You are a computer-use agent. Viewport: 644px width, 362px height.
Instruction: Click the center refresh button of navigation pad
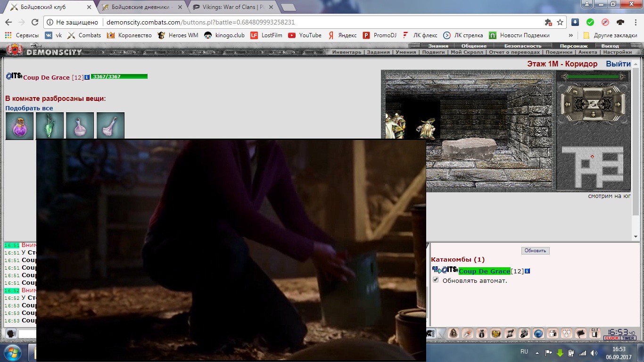coord(593,104)
